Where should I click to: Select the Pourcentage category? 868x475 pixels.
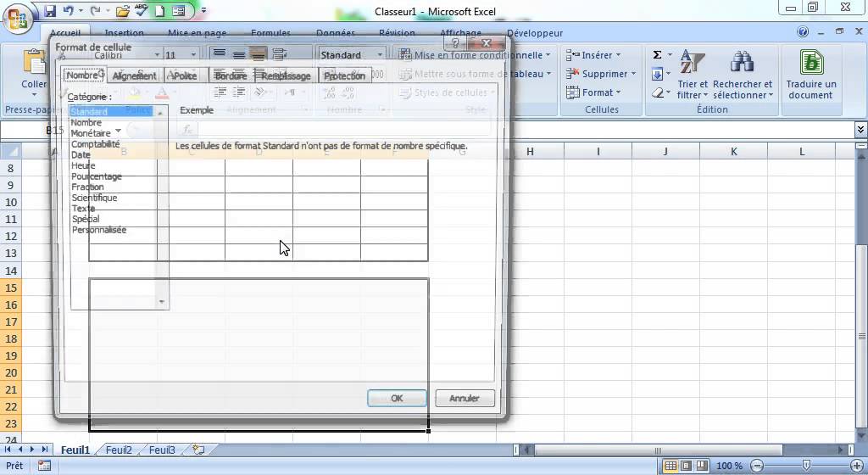tap(97, 176)
